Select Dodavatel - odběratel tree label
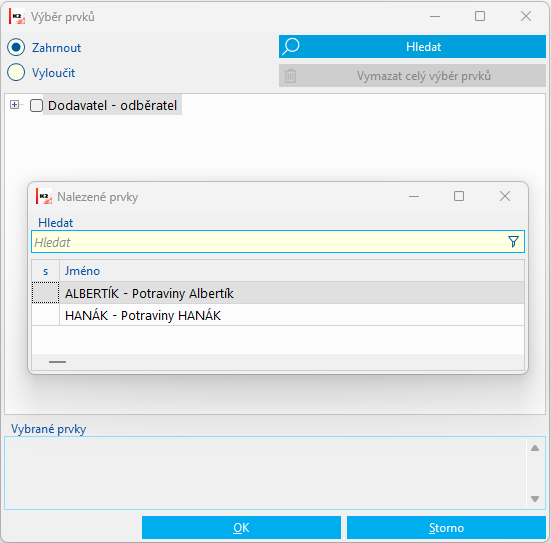This screenshot has width=551, height=543. coord(112,105)
